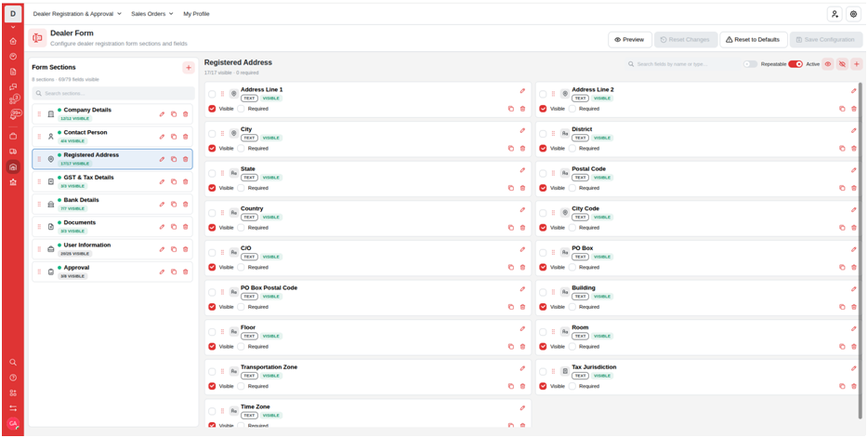The image size is (868, 438).
Task: Click the Room field title
Action: tap(580, 328)
